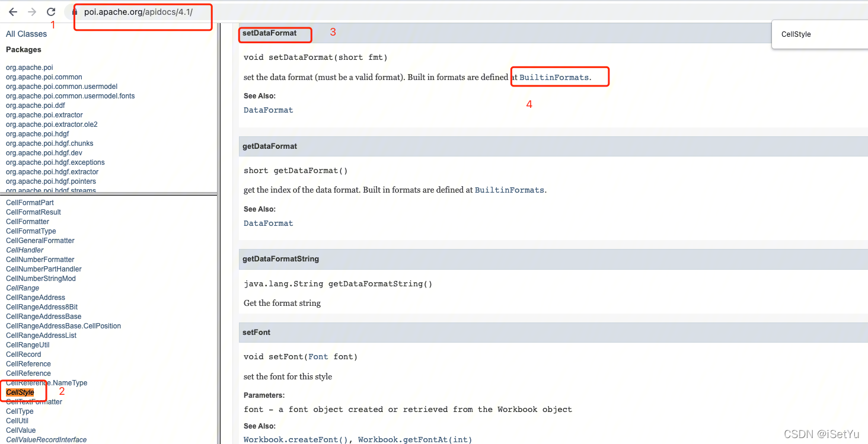
Task: Open package org.apache.poi.common
Action: (44, 77)
